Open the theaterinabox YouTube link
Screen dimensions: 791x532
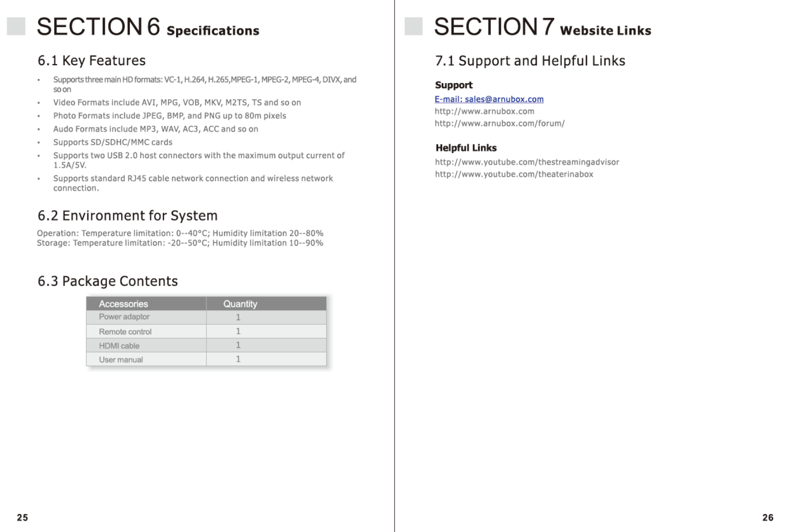(x=514, y=174)
